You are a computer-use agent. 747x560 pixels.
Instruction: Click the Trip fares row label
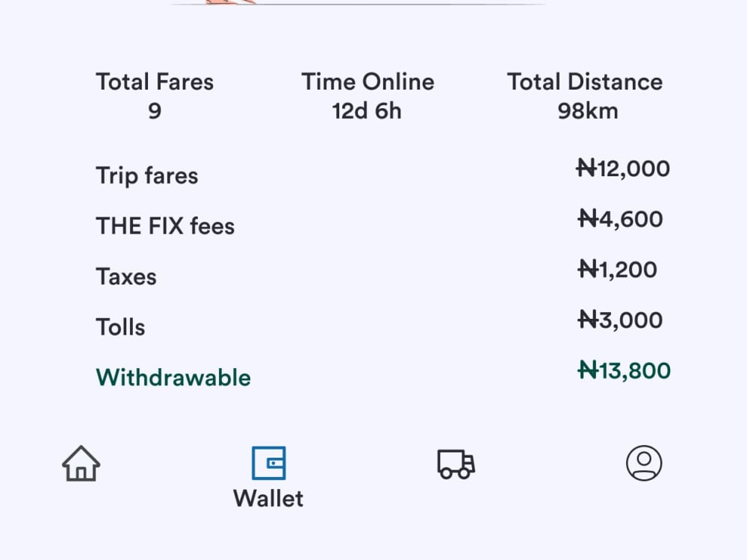tap(146, 175)
